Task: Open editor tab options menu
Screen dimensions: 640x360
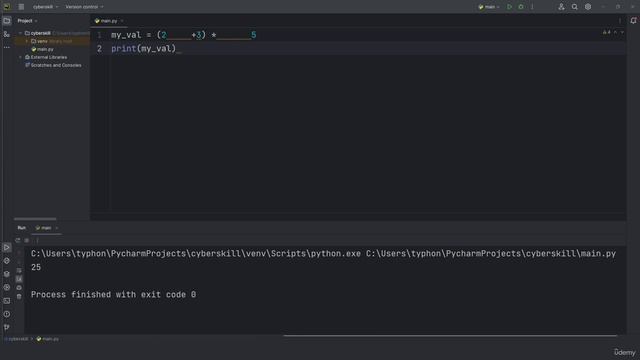Action: click(x=620, y=21)
